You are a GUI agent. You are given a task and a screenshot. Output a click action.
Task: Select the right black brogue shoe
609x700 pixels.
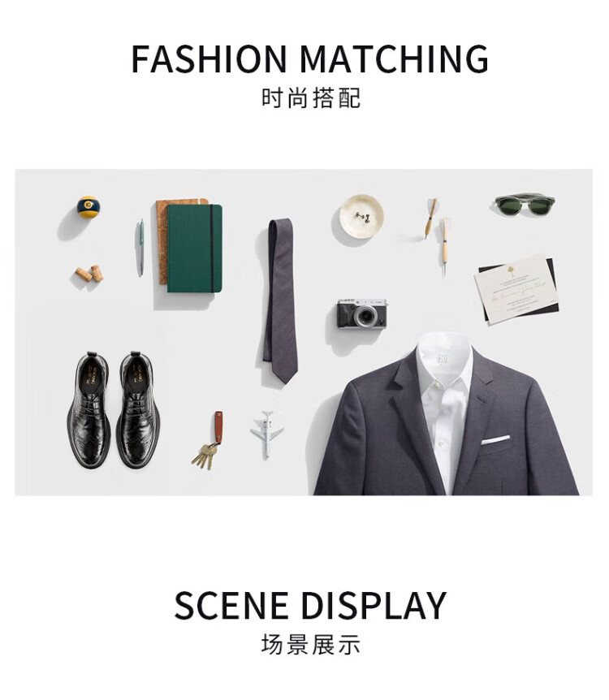[138, 409]
